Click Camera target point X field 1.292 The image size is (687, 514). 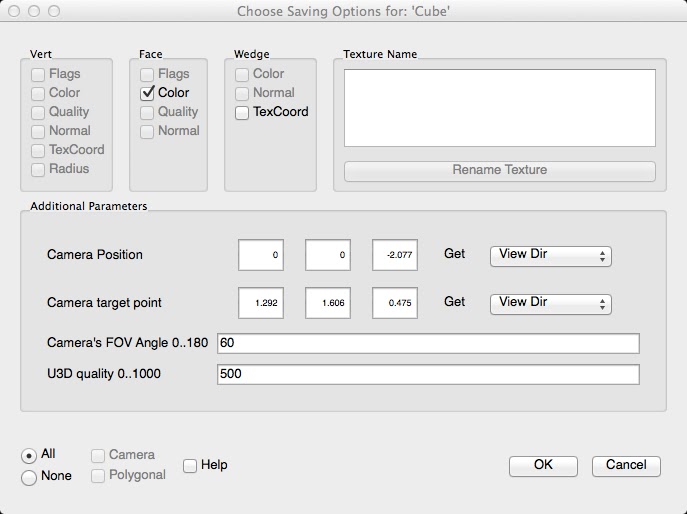(x=260, y=303)
